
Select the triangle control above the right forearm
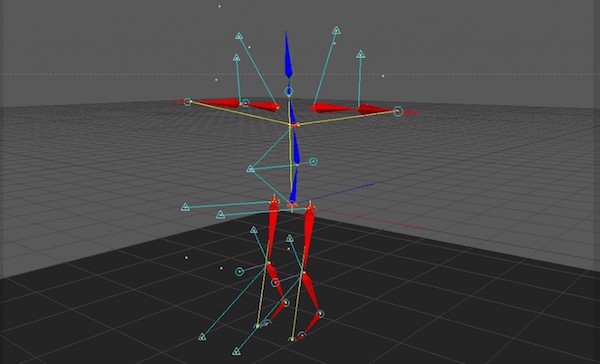click(360, 54)
